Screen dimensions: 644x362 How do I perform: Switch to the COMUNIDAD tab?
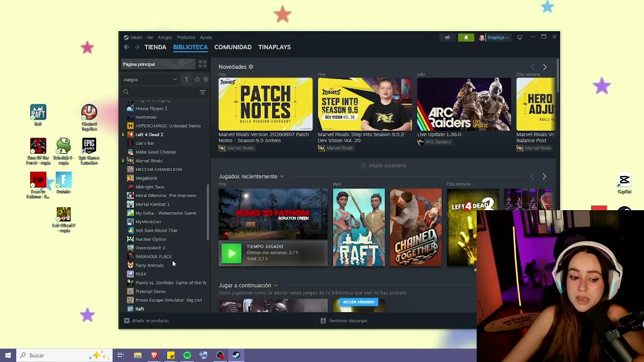(233, 47)
